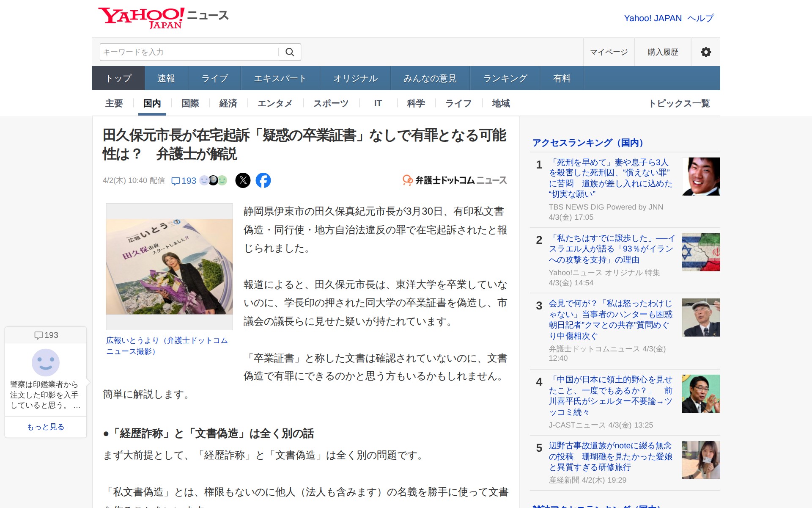The width and height of the screenshot is (812, 508).
Task: Open settings via the gear icon
Action: tap(705, 52)
